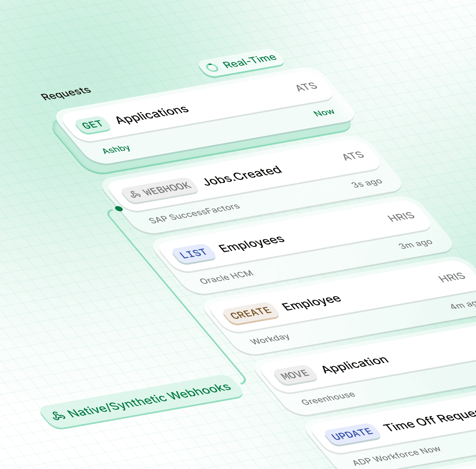Select the LIST method badge

point(194,253)
